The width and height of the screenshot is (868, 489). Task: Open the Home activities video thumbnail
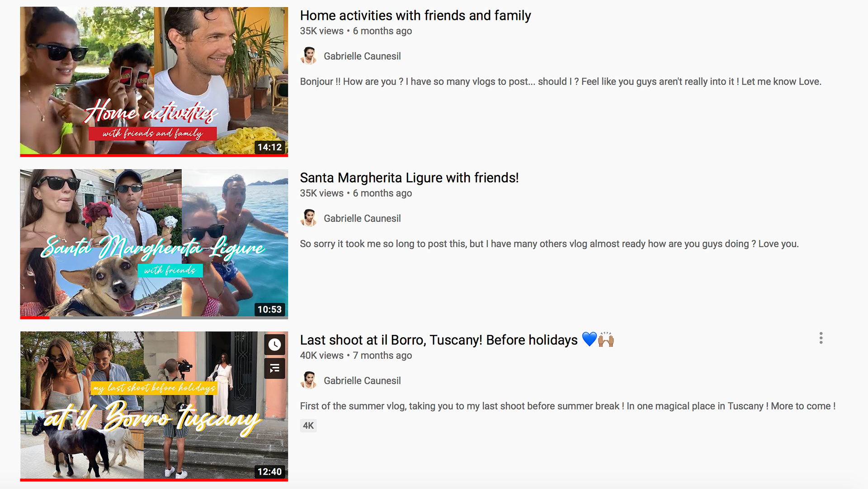coord(154,81)
